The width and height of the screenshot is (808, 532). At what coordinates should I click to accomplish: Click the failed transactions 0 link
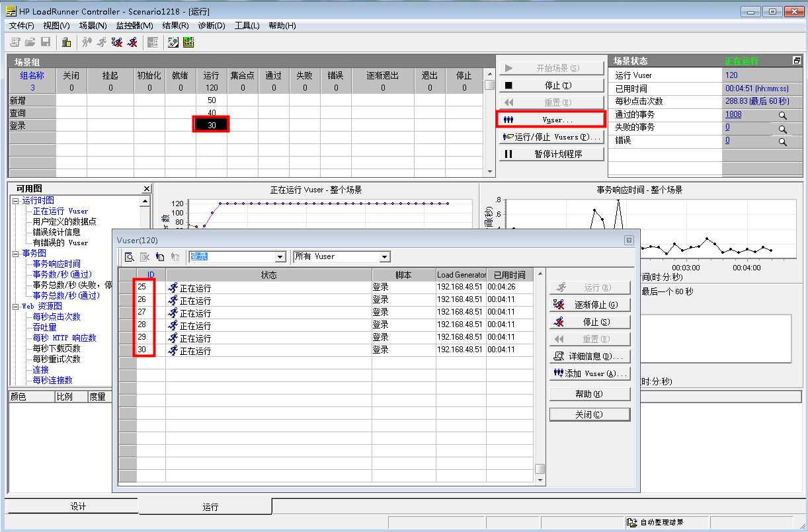click(727, 127)
